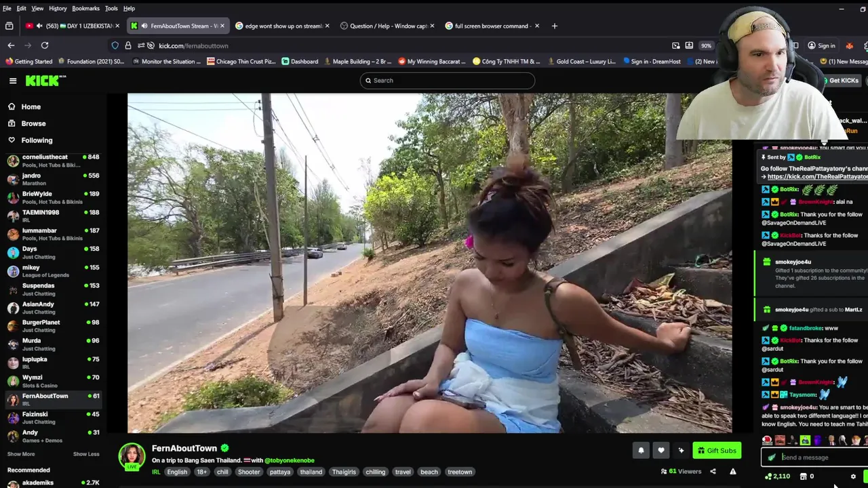The width and height of the screenshot is (868, 488).
Task: Switch to DAY 1 UZBEKISTAN YouTube tab
Action: coord(73,26)
